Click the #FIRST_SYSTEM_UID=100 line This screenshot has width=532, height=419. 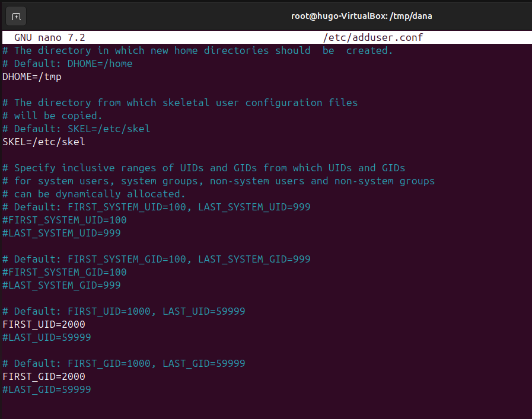63,220
